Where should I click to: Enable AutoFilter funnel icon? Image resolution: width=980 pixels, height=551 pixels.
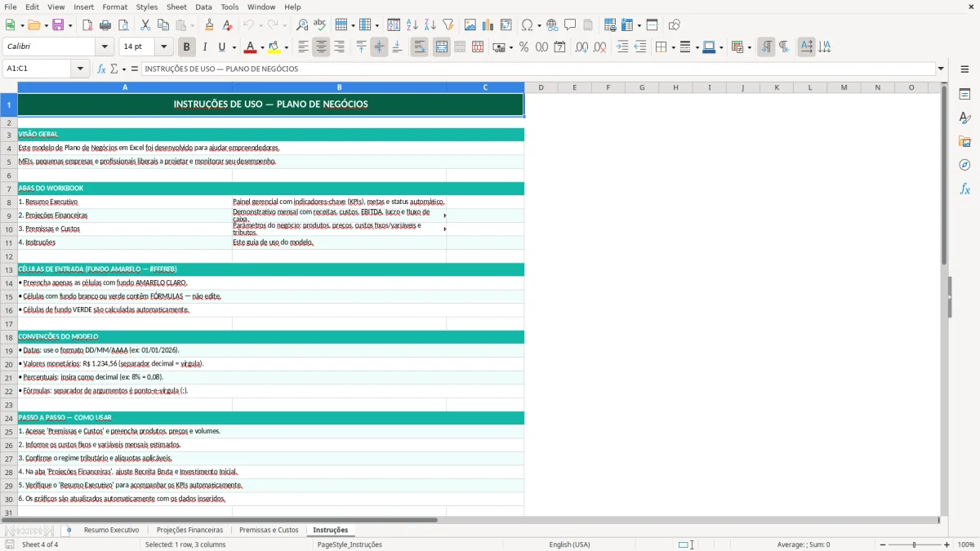tap(448, 25)
